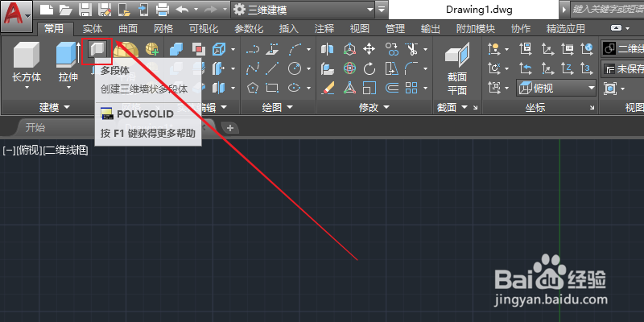This screenshot has width=644, height=322.
Task: Open the 开始 file tab
Action: tap(35, 127)
